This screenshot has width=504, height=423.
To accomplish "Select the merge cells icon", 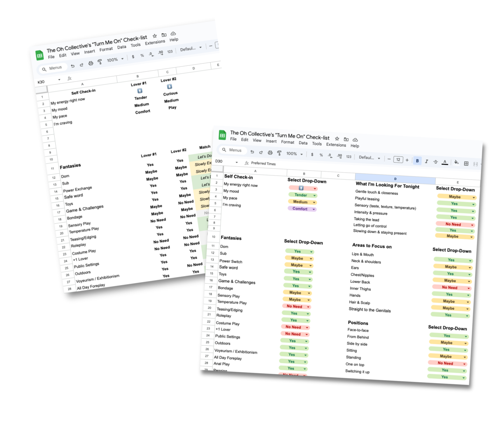I will click(475, 164).
